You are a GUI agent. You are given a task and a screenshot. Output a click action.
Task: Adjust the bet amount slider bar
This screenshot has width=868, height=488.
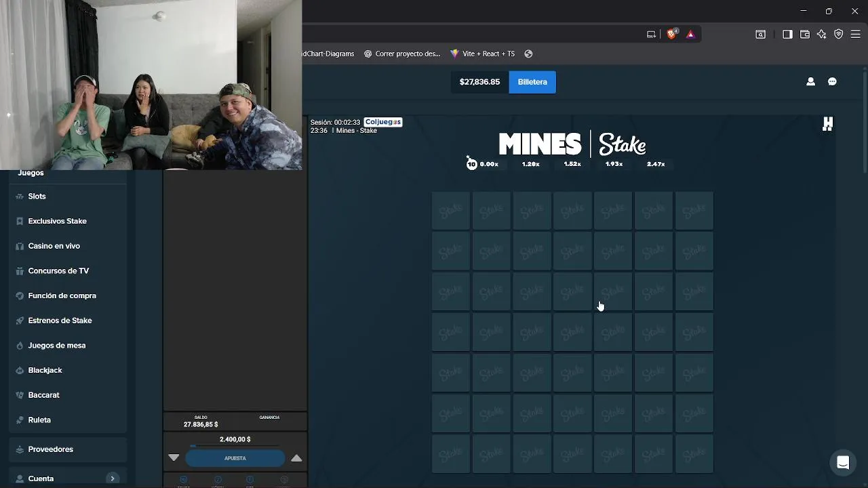[235, 446]
